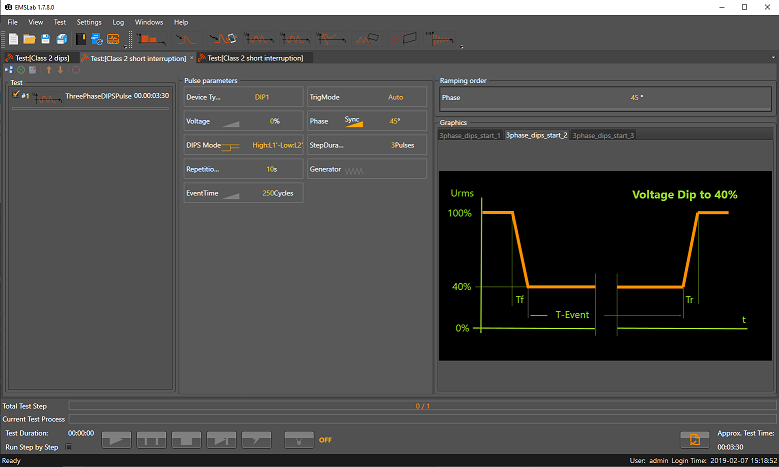Click the orange waveform monitor toolbar icon
This screenshot has height=467, width=779.
(113, 39)
